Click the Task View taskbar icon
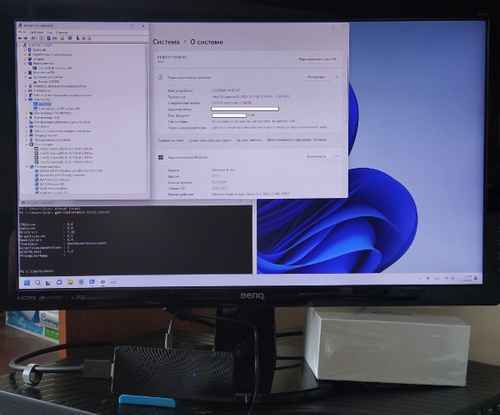This screenshot has height=415, width=500. point(48,283)
